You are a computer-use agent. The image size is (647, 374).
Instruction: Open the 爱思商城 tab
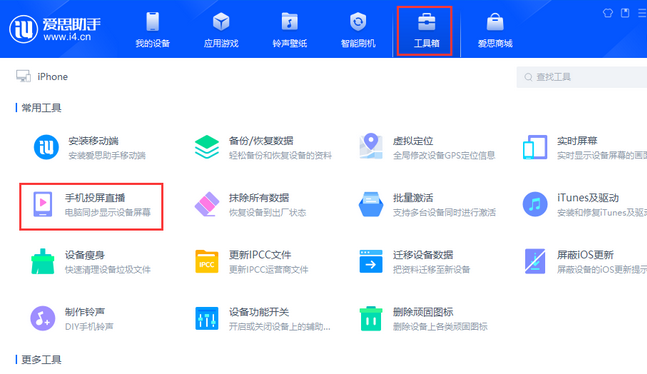(x=495, y=29)
